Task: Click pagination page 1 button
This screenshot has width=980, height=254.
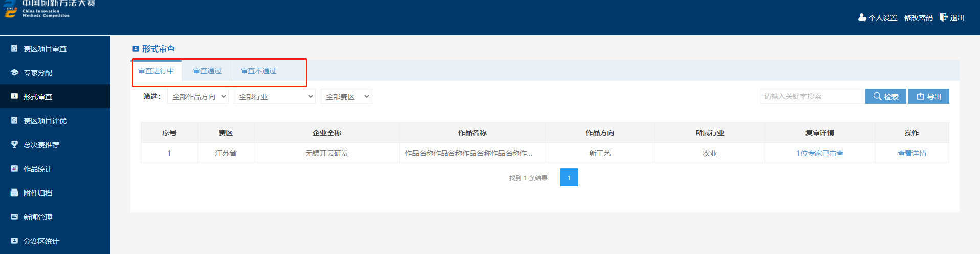Action: point(569,178)
